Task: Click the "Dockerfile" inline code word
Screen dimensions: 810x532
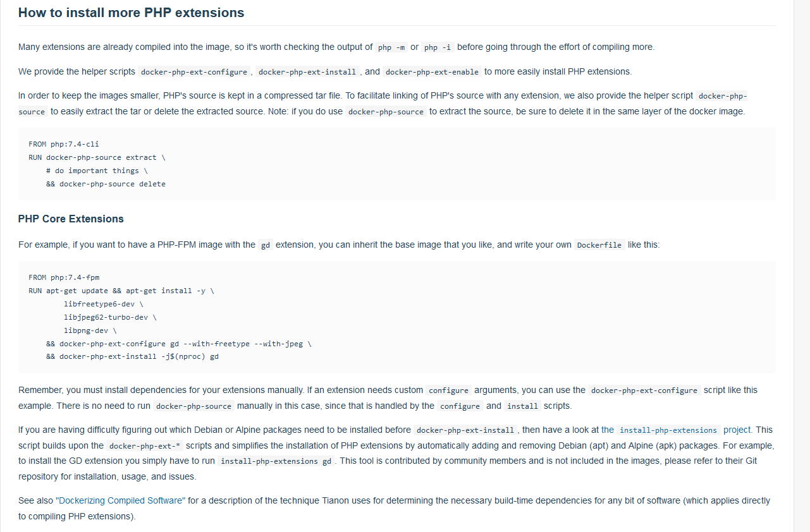Action: [599, 245]
